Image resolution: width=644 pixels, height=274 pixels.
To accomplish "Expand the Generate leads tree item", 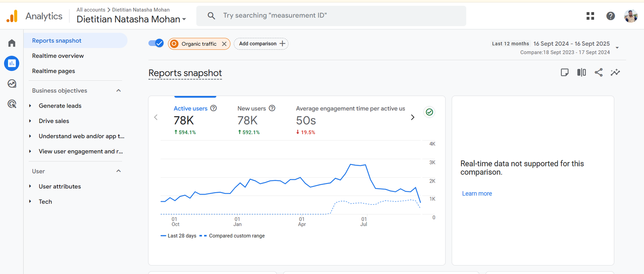I will click(x=30, y=106).
